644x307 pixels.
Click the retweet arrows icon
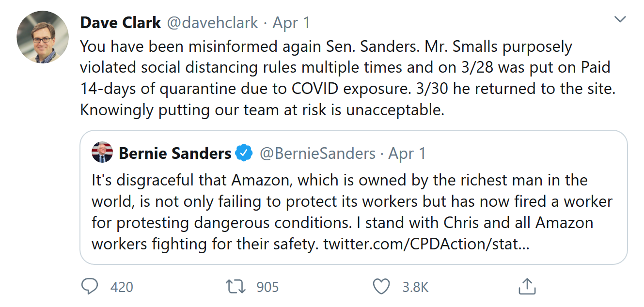point(236,287)
